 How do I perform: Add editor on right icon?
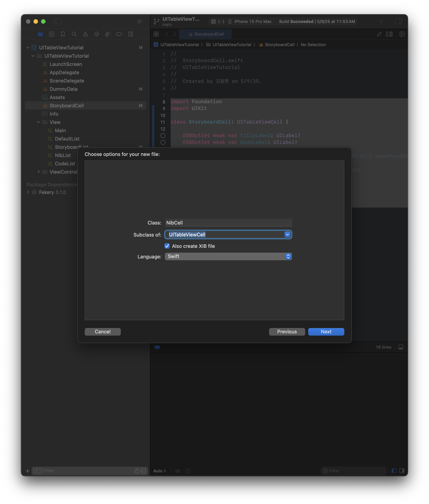click(x=402, y=34)
